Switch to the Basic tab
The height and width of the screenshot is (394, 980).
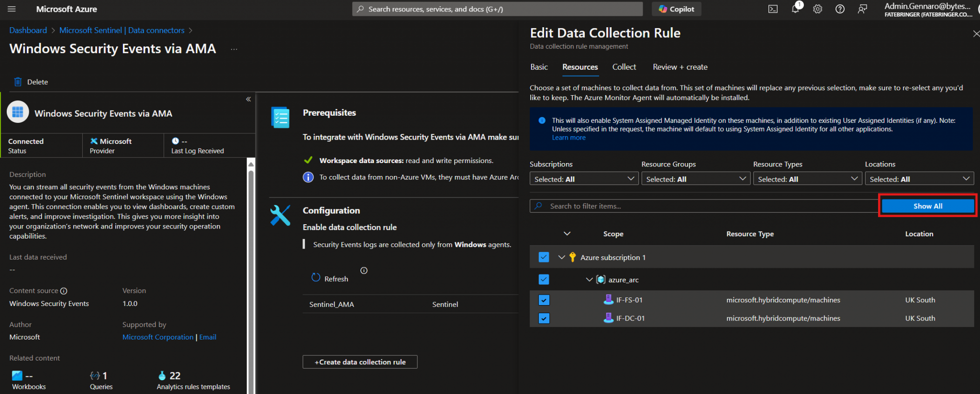539,67
